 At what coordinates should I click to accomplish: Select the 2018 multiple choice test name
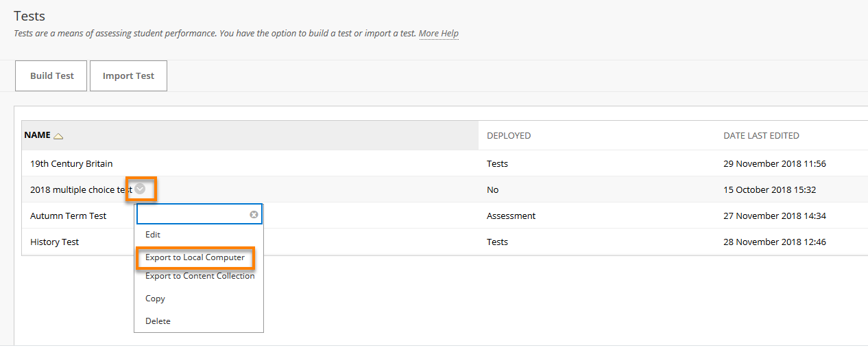click(x=81, y=190)
